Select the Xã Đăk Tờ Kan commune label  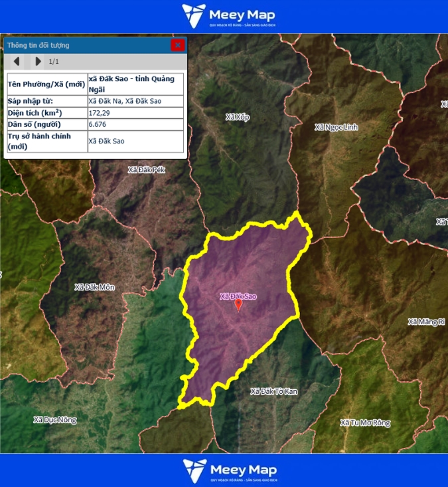(273, 391)
